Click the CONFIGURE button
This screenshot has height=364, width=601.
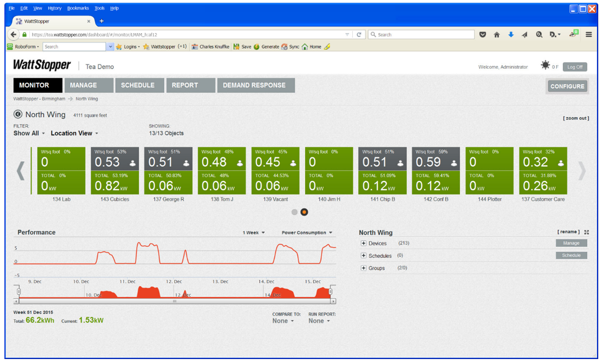(x=567, y=86)
